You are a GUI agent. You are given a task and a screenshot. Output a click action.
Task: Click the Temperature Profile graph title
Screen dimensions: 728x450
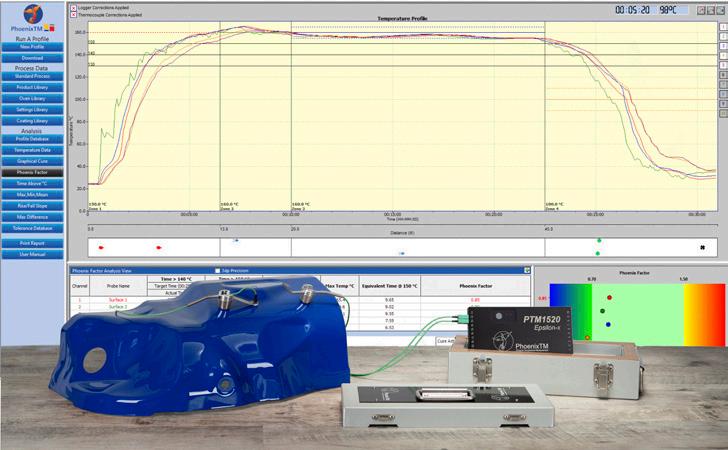[x=402, y=19]
